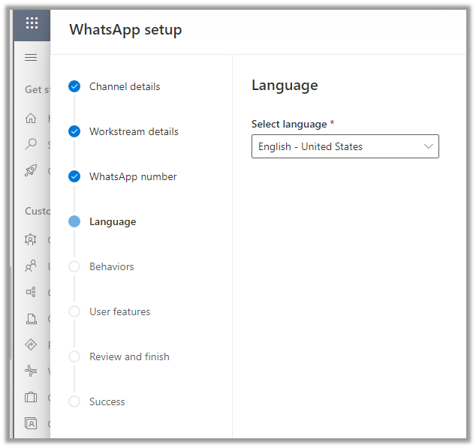Select the Review and finish step
Screen dimensions: 476x448
coord(129,356)
